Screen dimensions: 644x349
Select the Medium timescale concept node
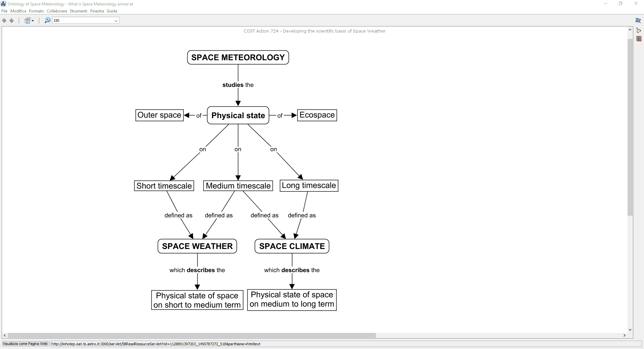[x=238, y=186]
